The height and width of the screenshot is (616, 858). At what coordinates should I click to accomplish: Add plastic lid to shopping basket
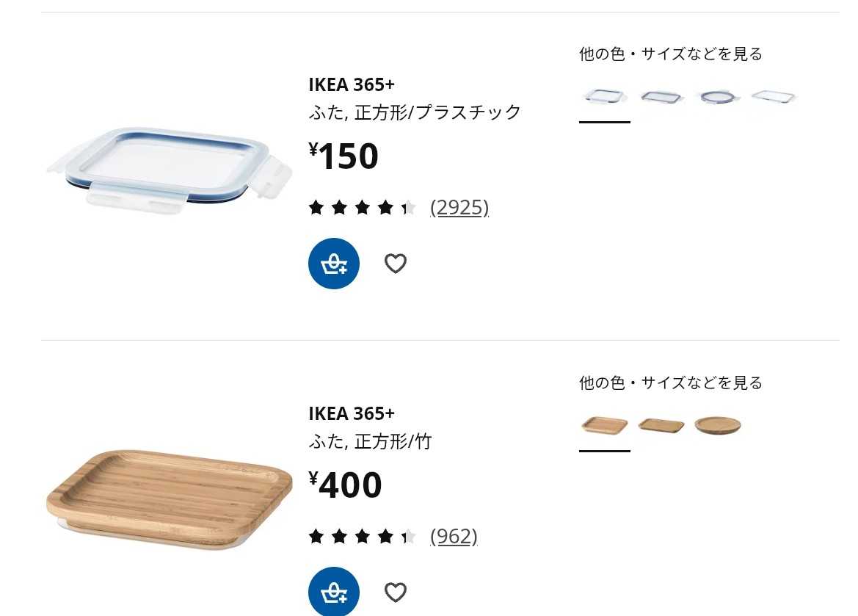tap(334, 264)
